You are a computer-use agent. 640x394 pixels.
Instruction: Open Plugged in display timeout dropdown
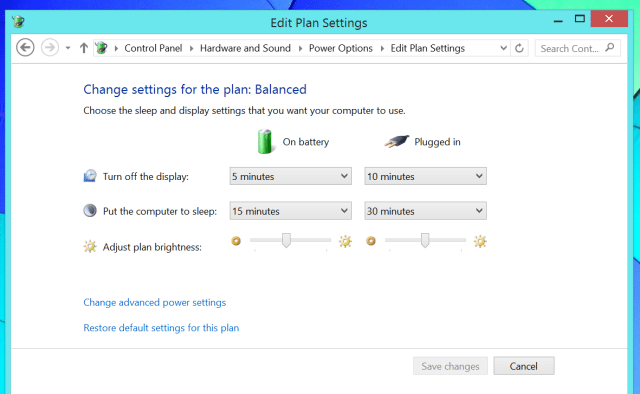(x=425, y=176)
